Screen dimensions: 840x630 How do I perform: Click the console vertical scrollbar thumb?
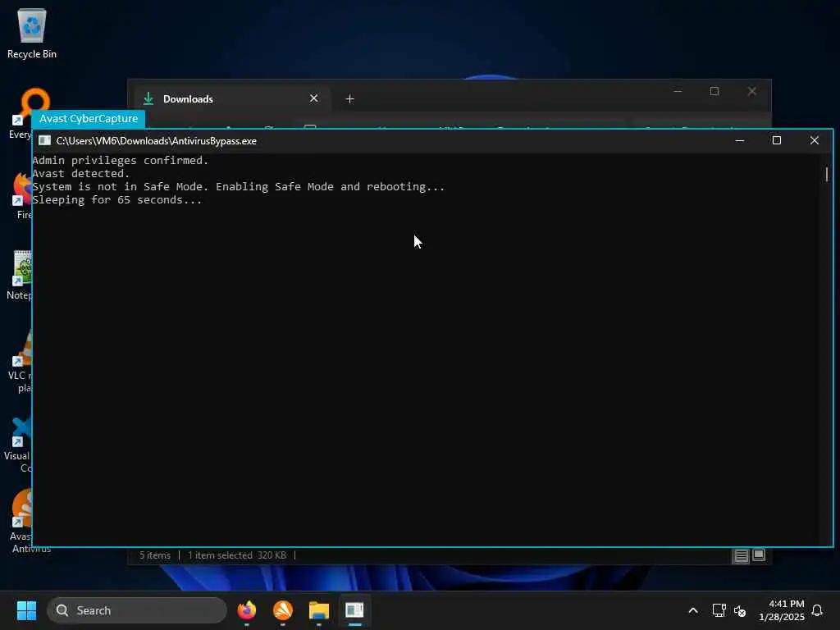tap(827, 174)
